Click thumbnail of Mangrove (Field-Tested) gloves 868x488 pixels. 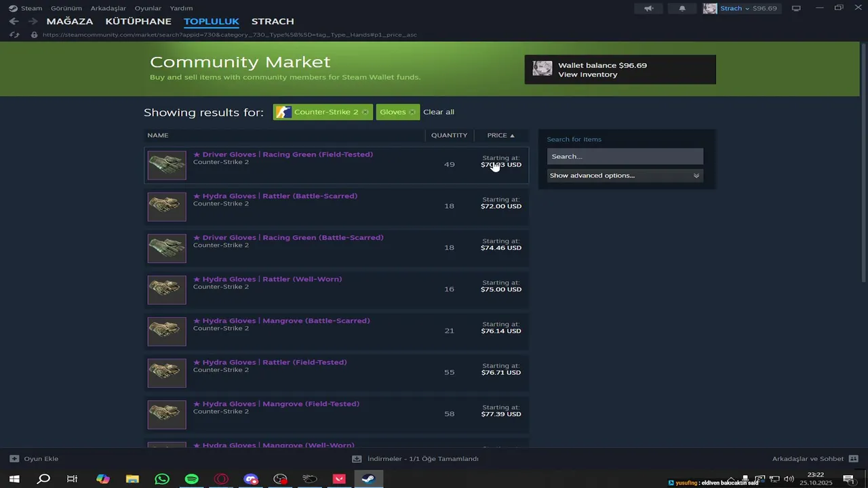point(167,415)
